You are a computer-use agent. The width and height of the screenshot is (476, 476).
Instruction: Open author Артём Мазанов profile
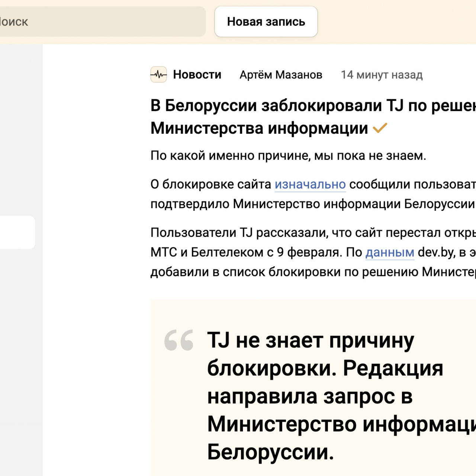pyautogui.click(x=281, y=75)
